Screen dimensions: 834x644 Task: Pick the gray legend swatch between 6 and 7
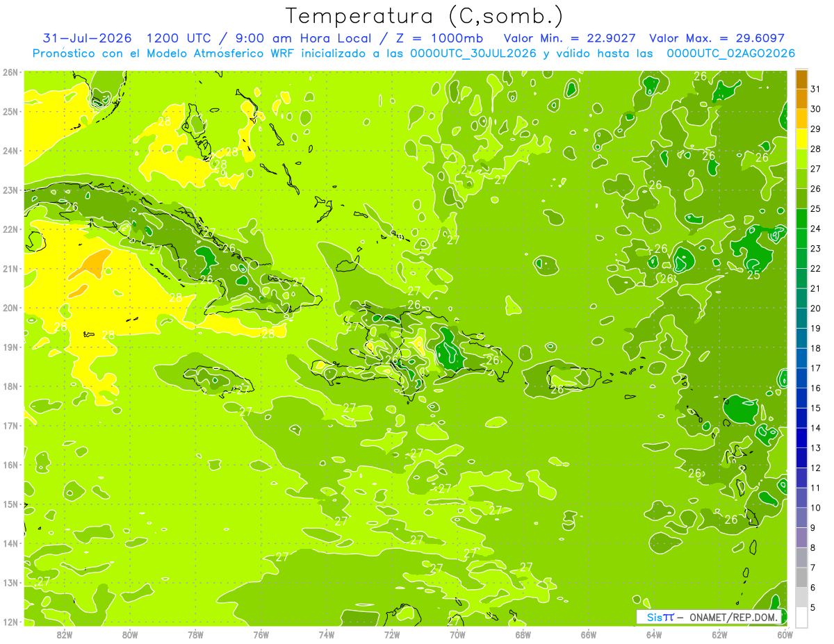(x=802, y=577)
